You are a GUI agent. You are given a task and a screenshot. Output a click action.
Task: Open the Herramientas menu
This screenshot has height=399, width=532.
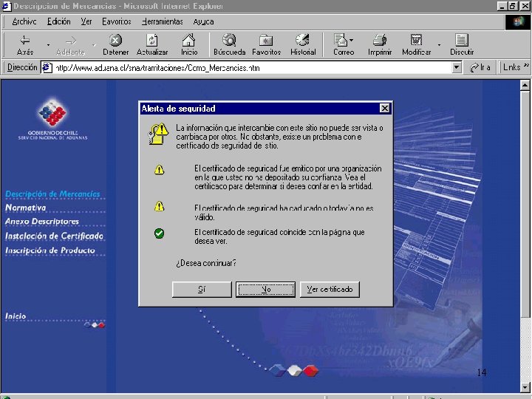pyautogui.click(x=162, y=21)
